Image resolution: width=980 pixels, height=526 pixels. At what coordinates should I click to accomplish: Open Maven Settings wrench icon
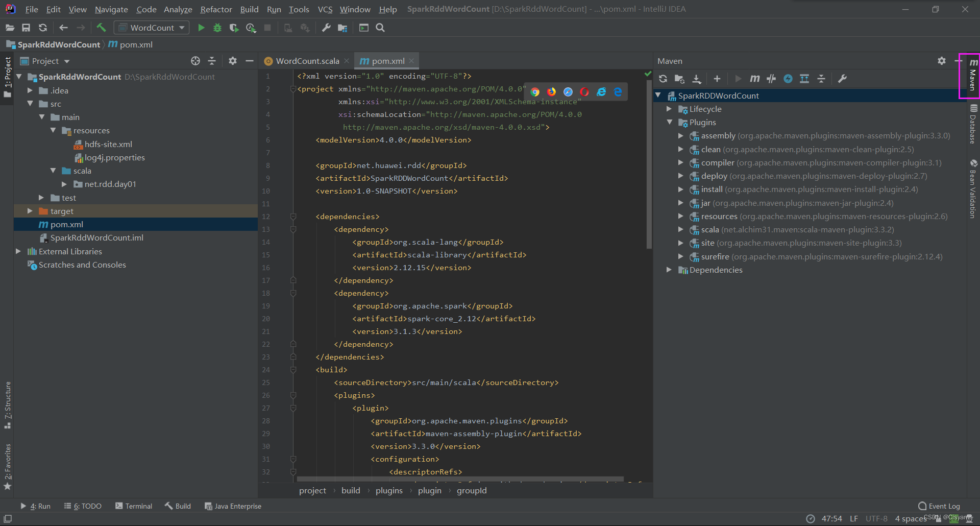coord(843,79)
